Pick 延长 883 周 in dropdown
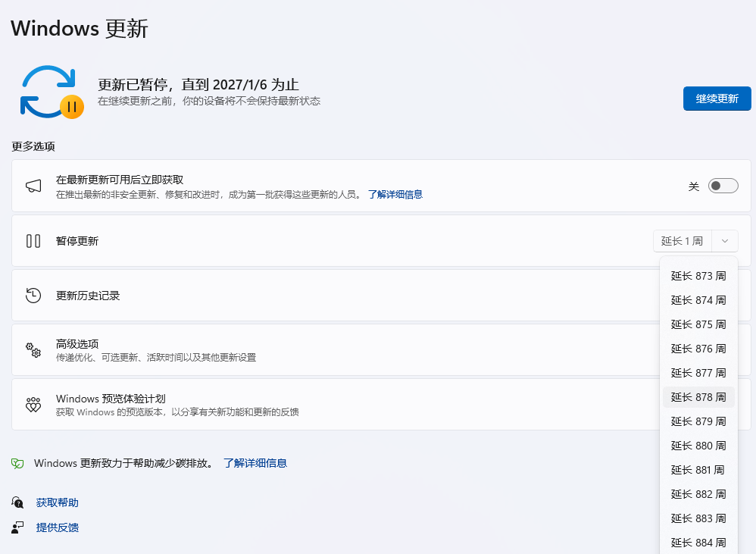 [x=698, y=518]
